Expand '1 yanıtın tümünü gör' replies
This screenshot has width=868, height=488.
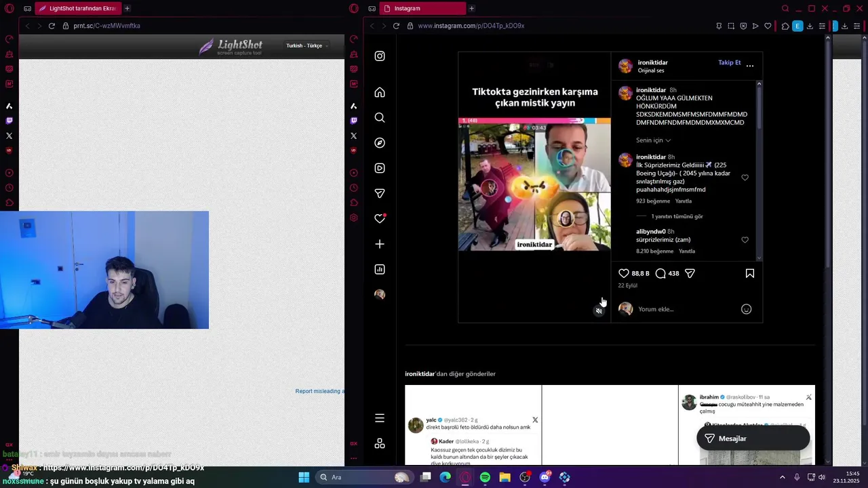pyautogui.click(x=677, y=217)
